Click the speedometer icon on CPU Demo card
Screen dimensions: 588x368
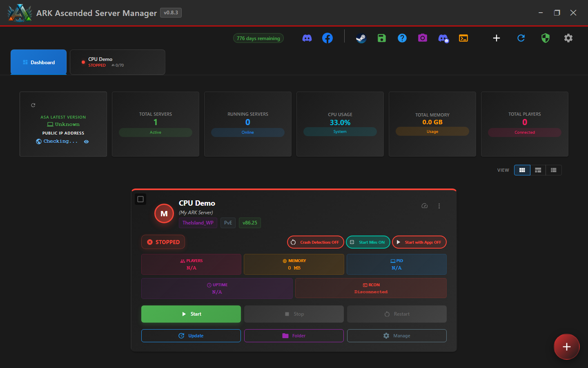[425, 206]
